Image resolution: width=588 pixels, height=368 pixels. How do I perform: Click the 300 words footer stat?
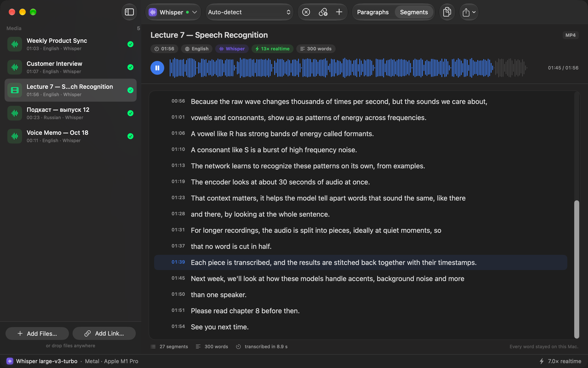pos(212,346)
